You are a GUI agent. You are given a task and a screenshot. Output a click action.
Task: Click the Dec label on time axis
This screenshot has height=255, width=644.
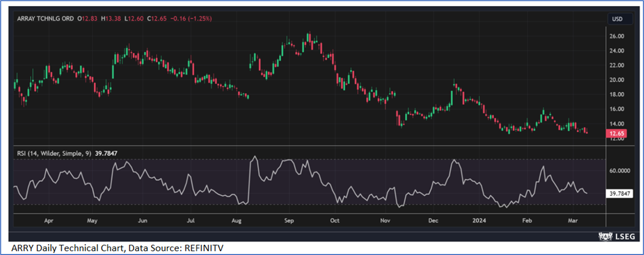click(434, 220)
